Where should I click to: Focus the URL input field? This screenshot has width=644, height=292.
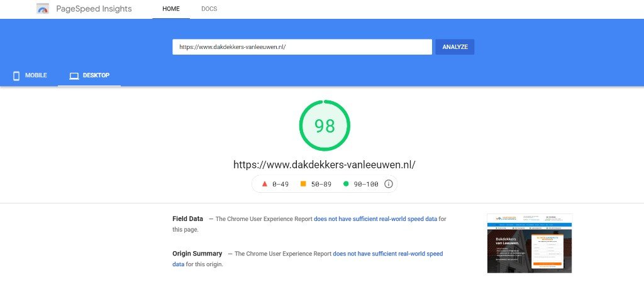(x=303, y=46)
